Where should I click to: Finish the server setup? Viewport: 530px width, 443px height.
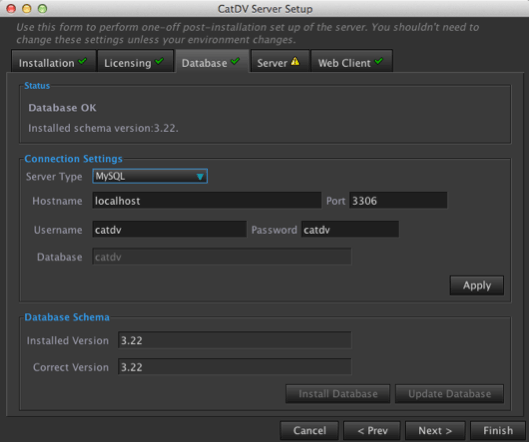[x=498, y=430]
